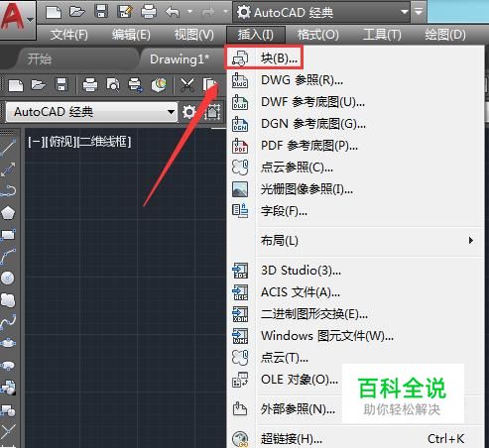Open quick access toolbar customize arrow
Image resolution: width=489 pixels, height=448 pixels.
[419, 13]
